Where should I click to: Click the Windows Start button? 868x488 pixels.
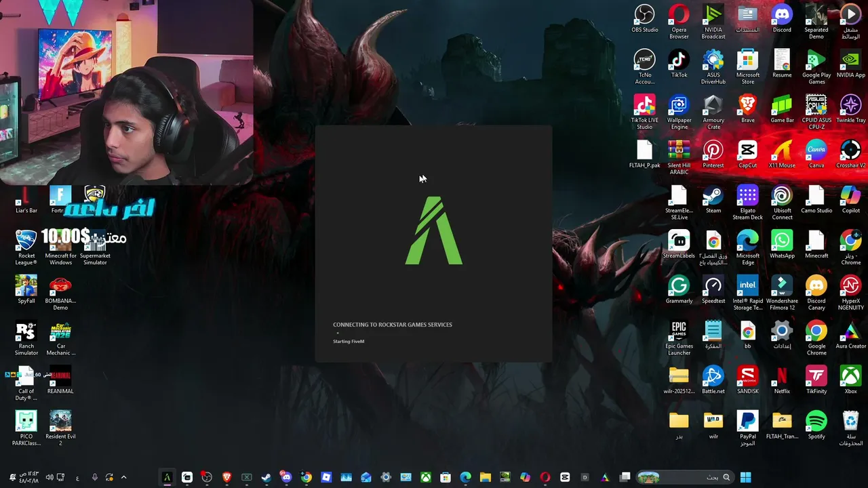[x=746, y=477]
